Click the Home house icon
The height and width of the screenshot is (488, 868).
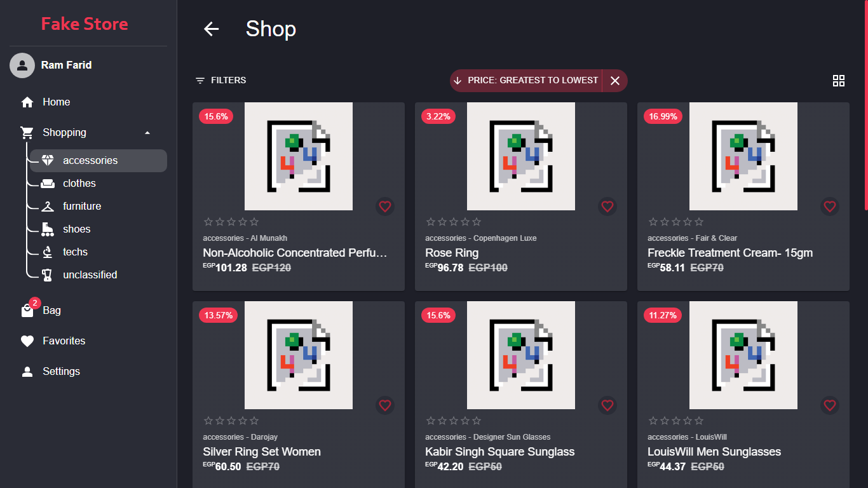[27, 102]
